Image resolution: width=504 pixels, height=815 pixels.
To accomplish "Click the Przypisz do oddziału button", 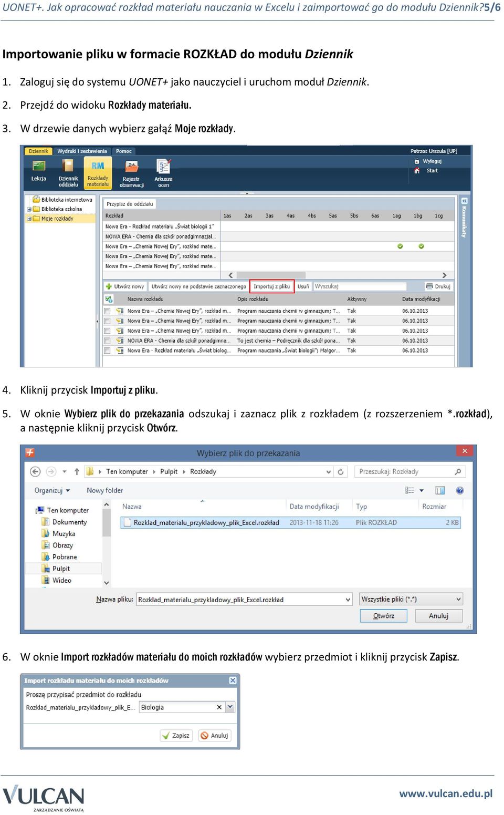I will pos(130,204).
